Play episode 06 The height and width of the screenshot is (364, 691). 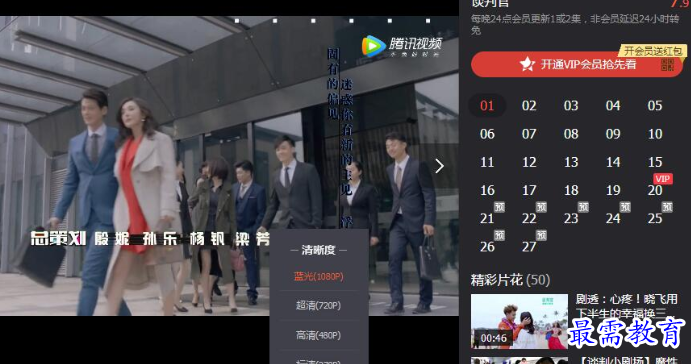487,134
